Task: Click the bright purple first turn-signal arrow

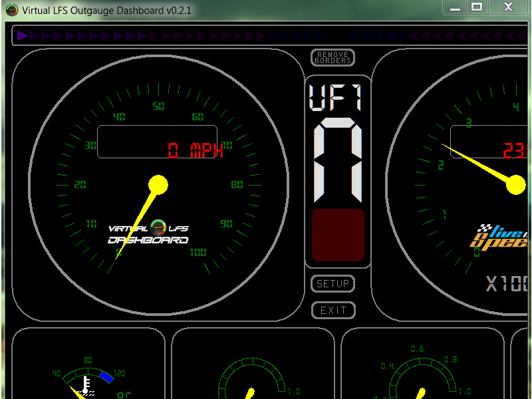Action: pyautogui.click(x=23, y=35)
